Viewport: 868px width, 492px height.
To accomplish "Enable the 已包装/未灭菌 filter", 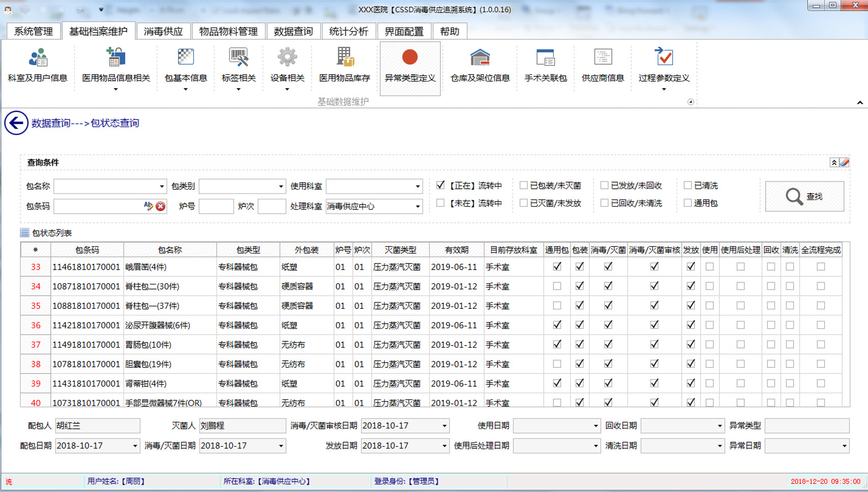I will tap(523, 185).
